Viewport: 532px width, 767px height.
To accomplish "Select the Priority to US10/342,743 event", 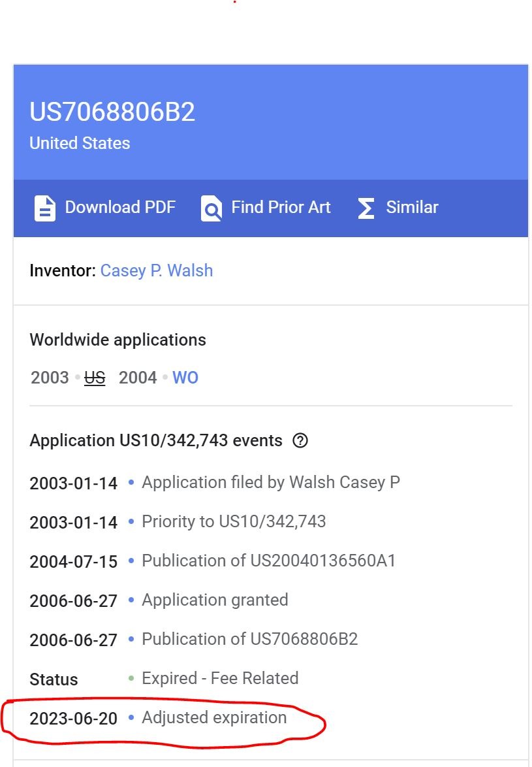I will click(178, 522).
